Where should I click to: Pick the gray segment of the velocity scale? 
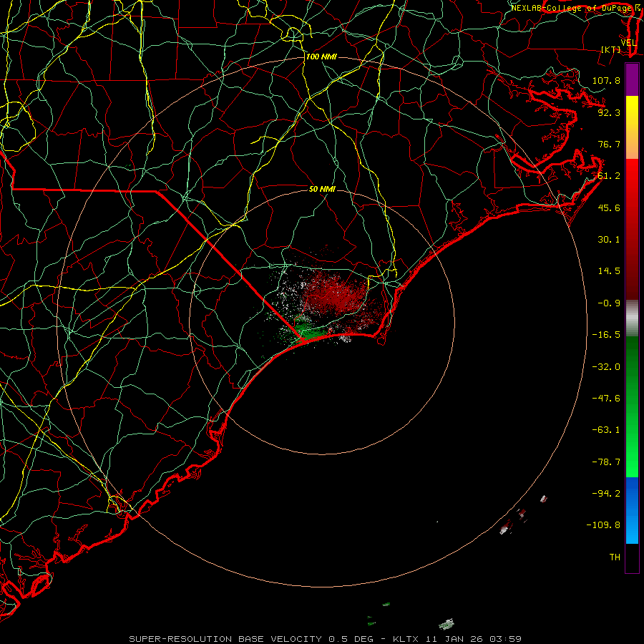pos(632,318)
